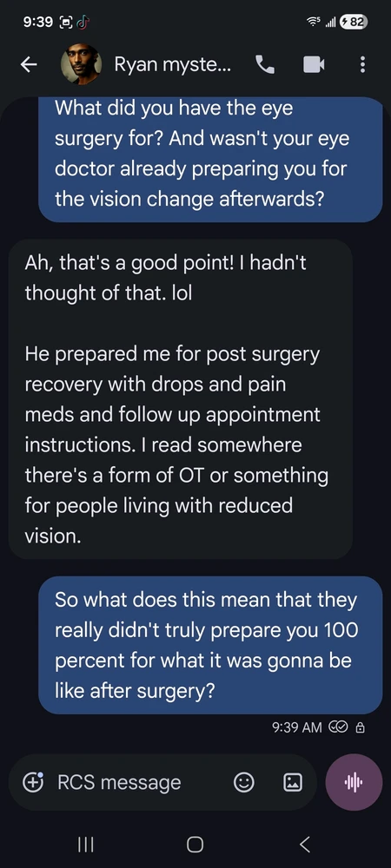391x868 pixels.
Task: Start a voice call with Ryan
Action: coord(265,65)
